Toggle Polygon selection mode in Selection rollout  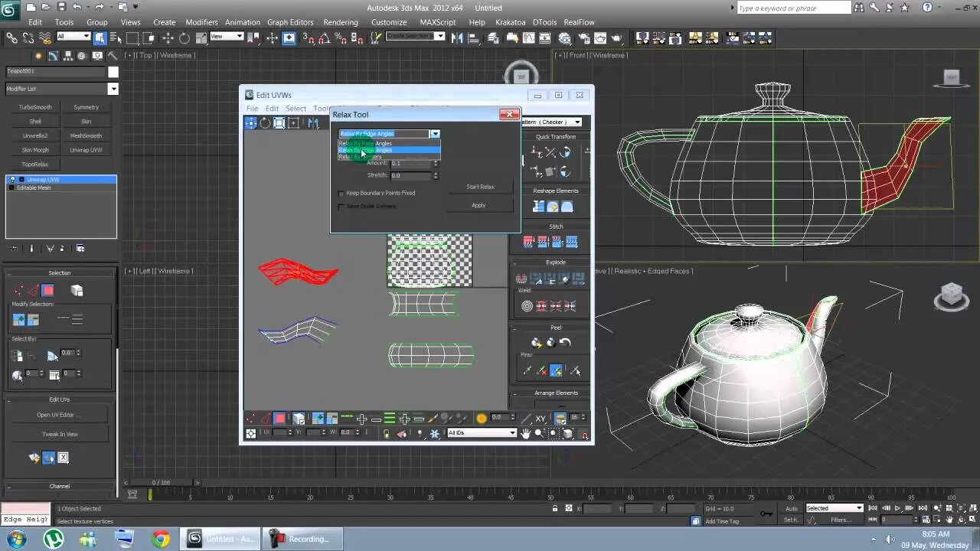coord(48,291)
